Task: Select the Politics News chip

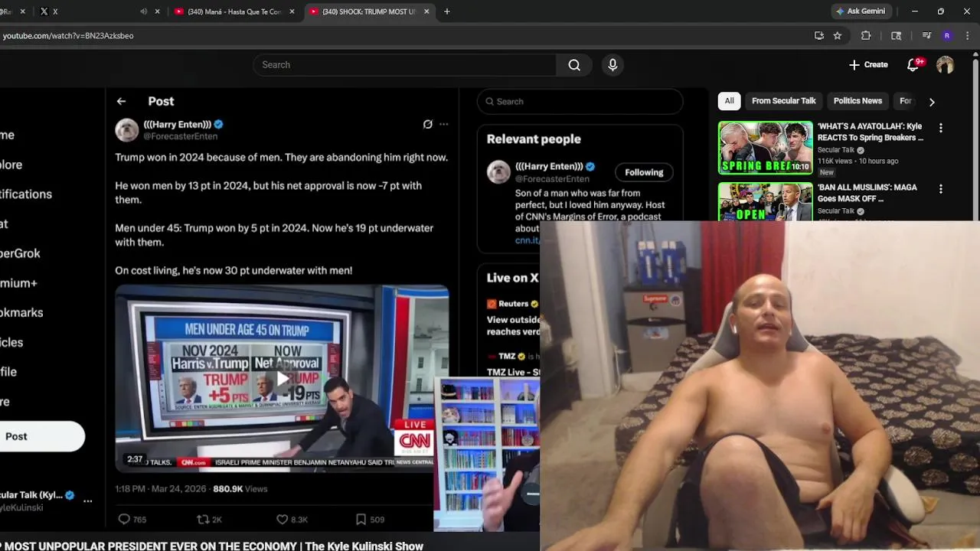Action: coord(857,101)
